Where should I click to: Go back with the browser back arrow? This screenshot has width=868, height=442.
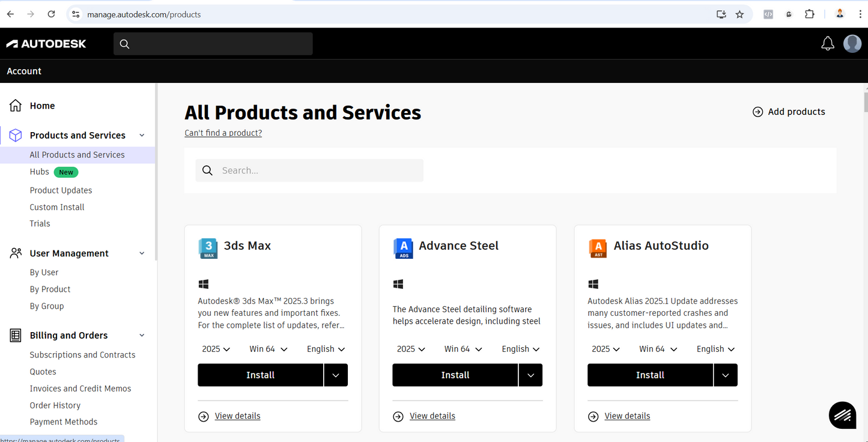click(x=10, y=14)
